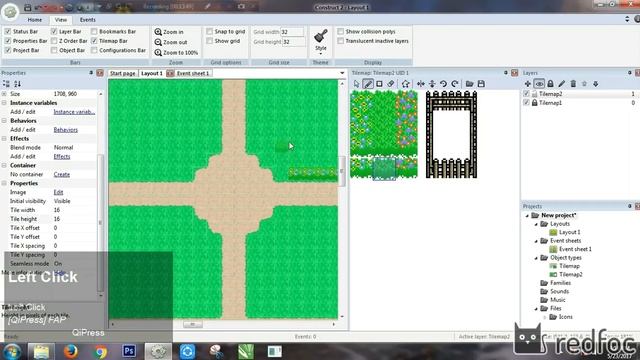
Task: Switch to the Home ribbon tab
Action: [35, 20]
